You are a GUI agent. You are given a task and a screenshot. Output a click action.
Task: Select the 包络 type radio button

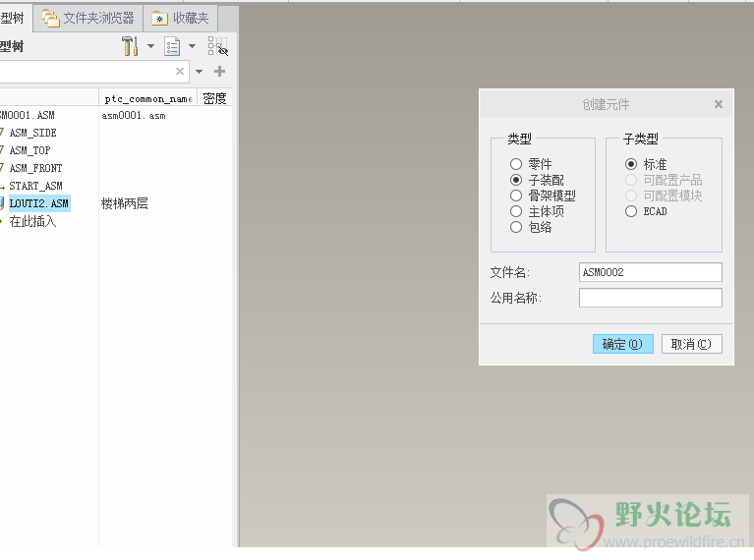(516, 227)
